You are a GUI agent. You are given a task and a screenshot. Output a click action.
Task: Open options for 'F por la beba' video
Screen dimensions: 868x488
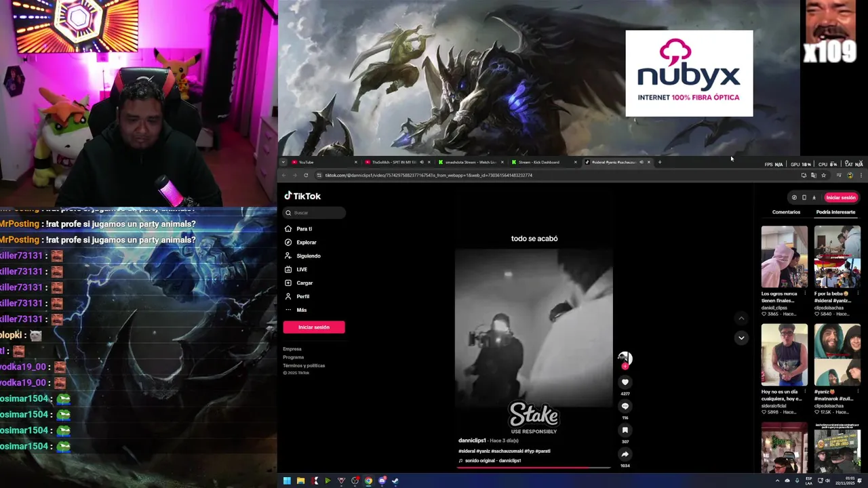tap(858, 294)
